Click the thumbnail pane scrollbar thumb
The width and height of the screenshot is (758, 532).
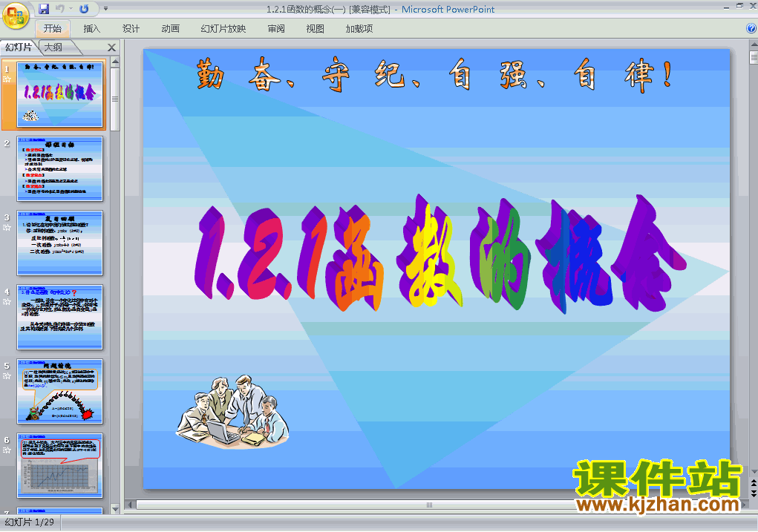tap(115, 99)
